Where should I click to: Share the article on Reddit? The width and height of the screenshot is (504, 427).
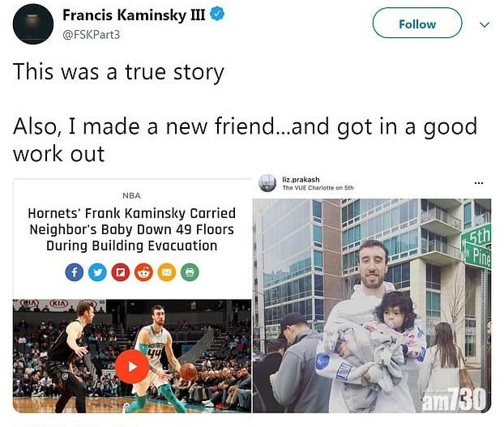pyautogui.click(x=143, y=272)
